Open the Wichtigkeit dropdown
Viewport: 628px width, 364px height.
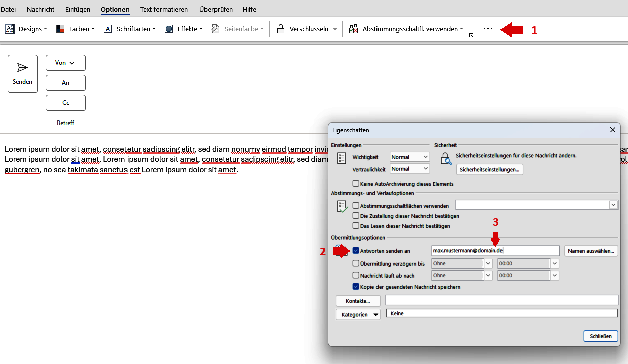coord(425,157)
